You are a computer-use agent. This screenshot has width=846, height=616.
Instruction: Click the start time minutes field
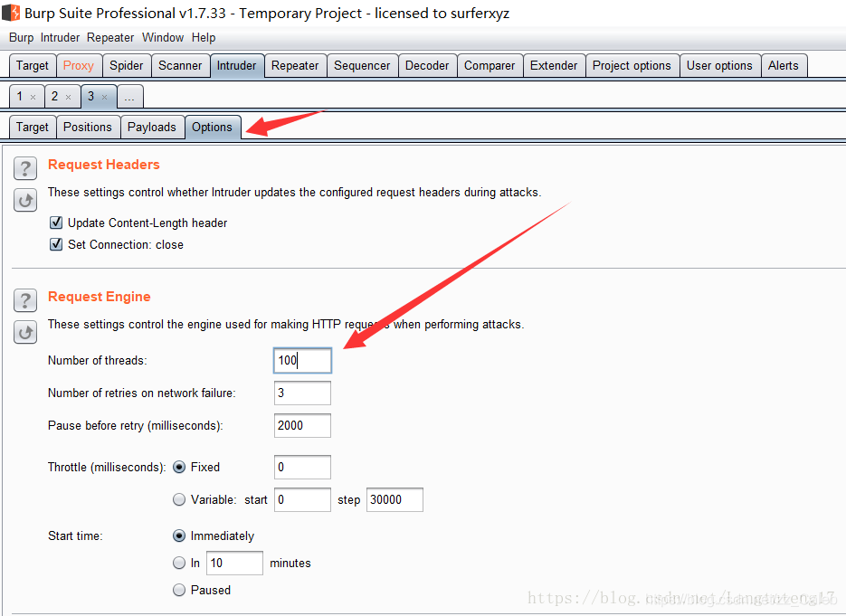(234, 563)
